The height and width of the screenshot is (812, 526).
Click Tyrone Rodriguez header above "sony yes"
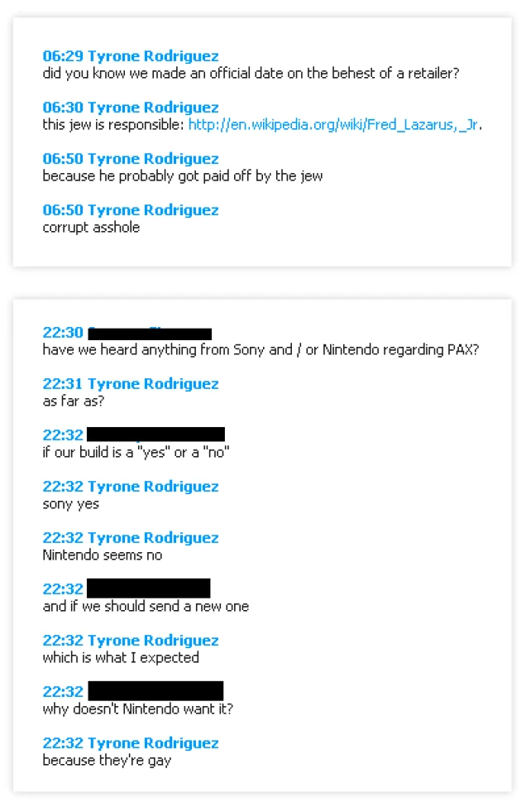tap(131, 486)
